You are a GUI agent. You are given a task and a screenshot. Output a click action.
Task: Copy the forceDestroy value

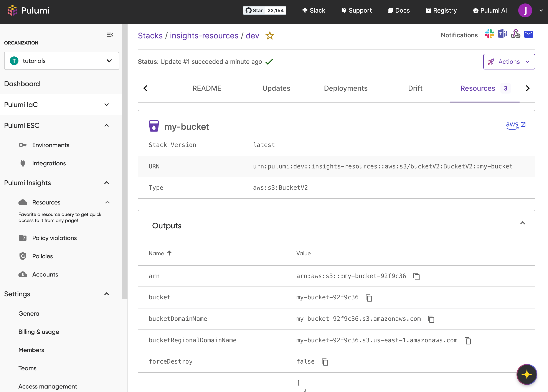tap(325, 362)
